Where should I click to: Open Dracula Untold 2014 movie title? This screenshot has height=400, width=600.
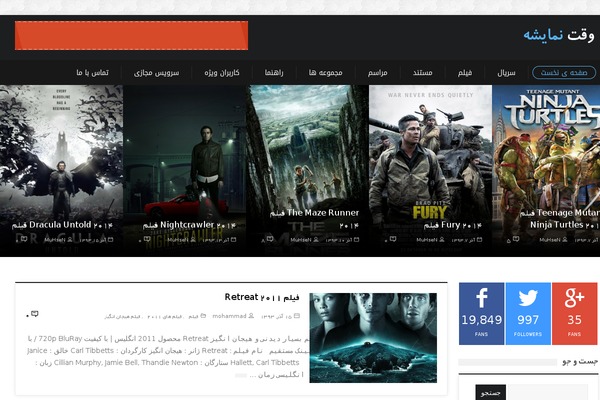62,225
